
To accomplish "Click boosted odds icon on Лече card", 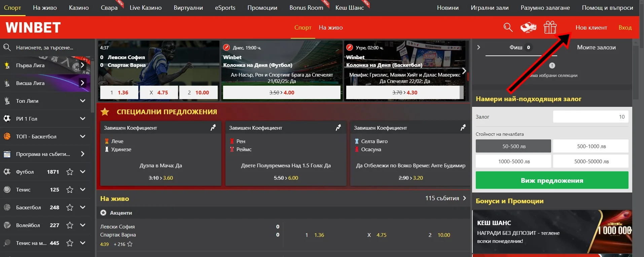I will (x=213, y=128).
